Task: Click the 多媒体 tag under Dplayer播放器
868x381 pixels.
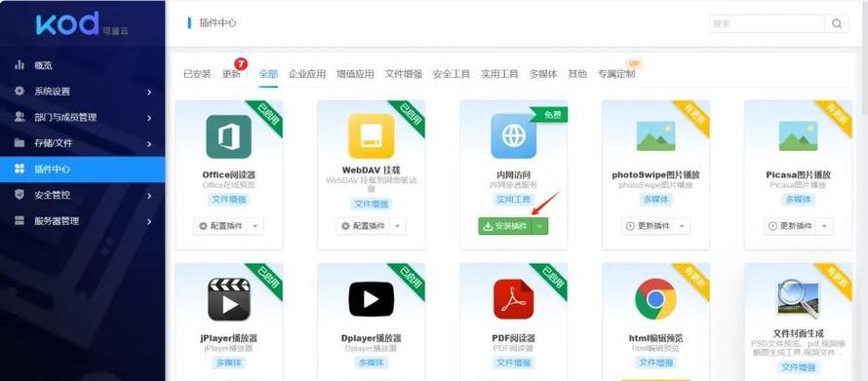Action: tap(371, 362)
